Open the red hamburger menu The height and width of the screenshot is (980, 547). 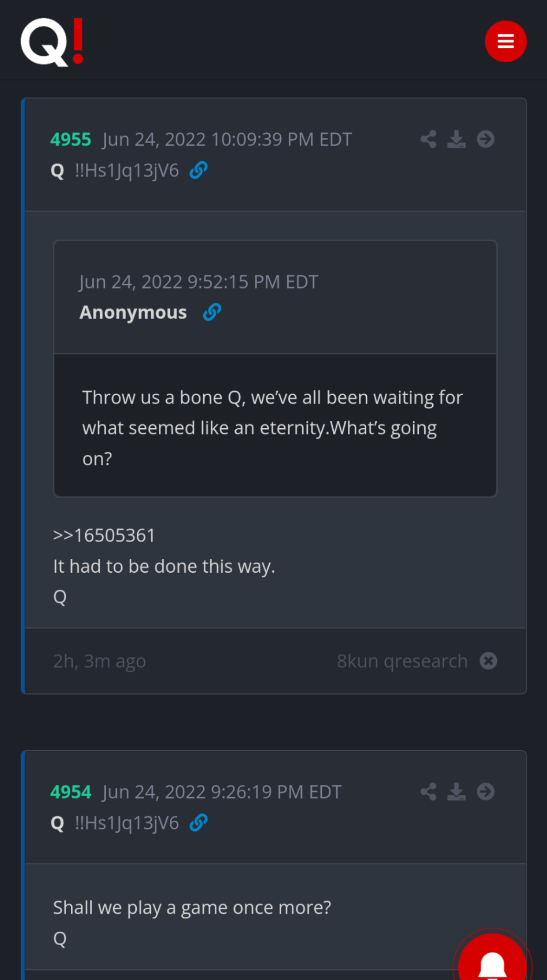[505, 41]
